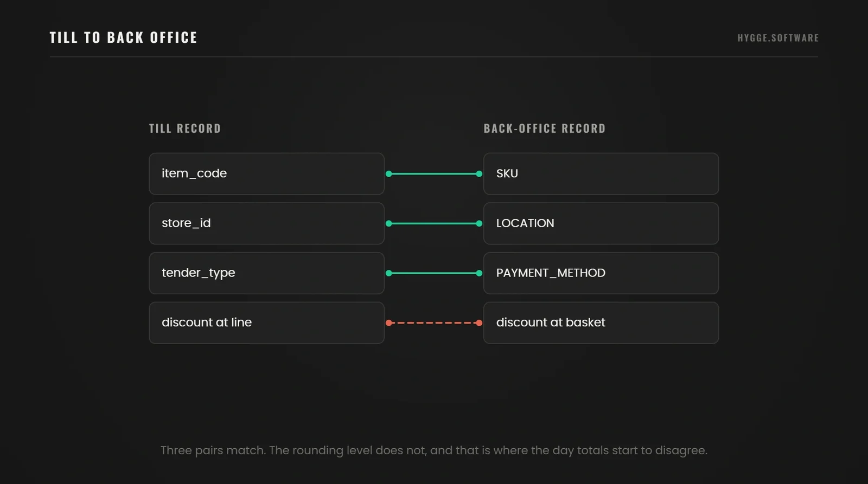Select the discount at line box
This screenshot has height=484, width=868.
click(266, 323)
